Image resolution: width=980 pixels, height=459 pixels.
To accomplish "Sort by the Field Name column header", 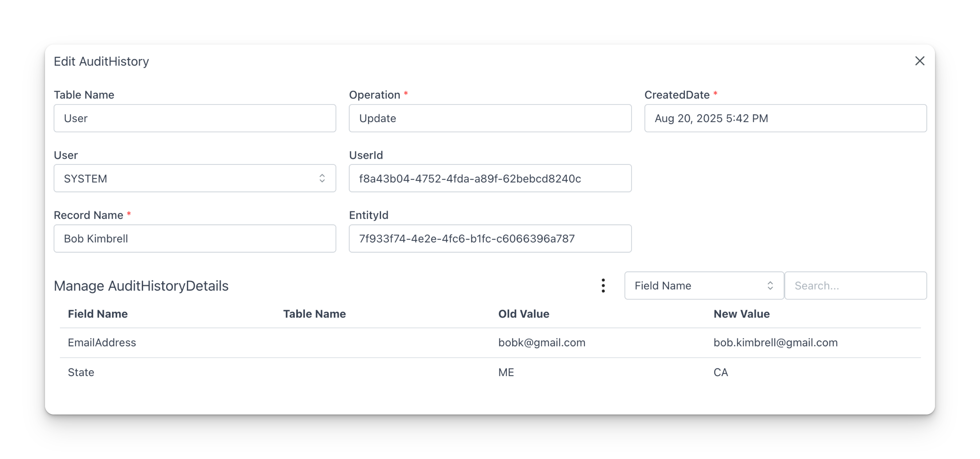I will coord(98,314).
